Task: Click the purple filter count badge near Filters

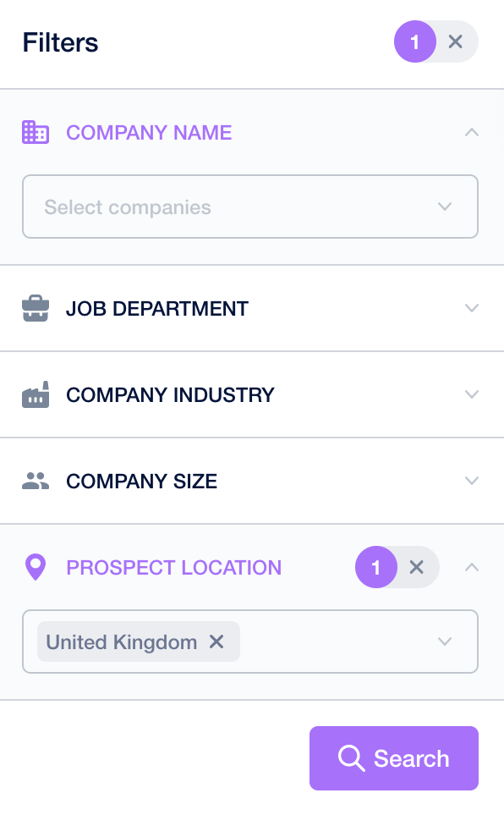Action: [415, 41]
